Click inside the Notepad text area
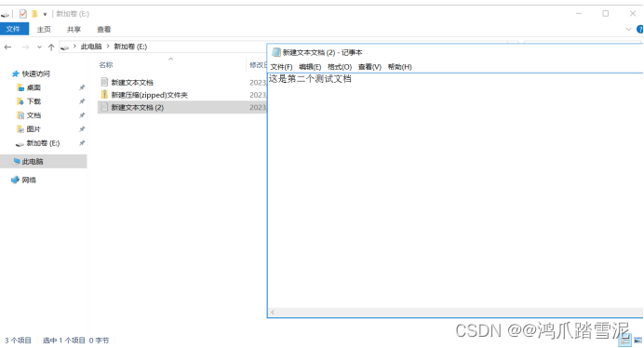 coord(455,190)
